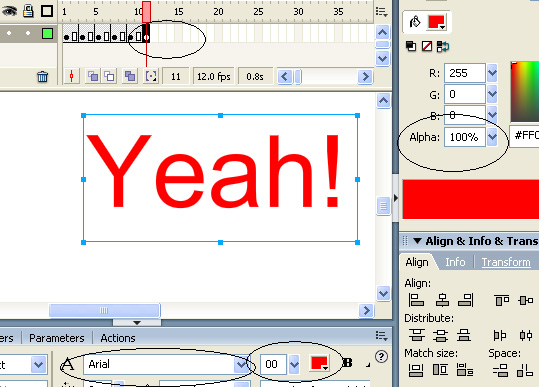Switch to the Transform tab
Image resolution: width=539 pixels, height=387 pixels.
coord(506,262)
